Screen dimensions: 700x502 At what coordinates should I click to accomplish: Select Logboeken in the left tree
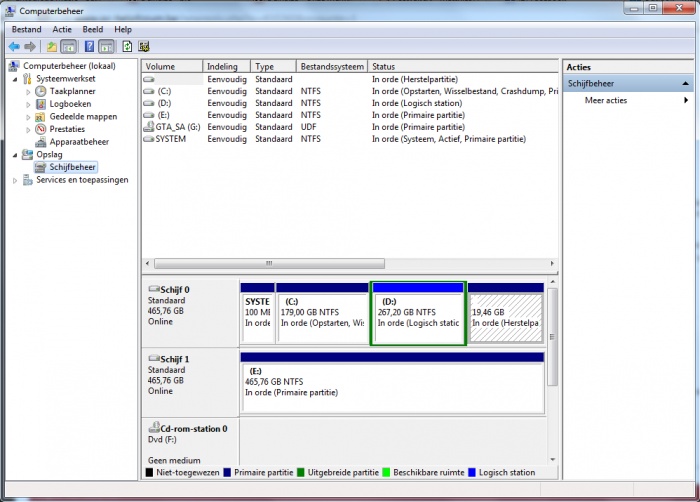pyautogui.click(x=70, y=103)
